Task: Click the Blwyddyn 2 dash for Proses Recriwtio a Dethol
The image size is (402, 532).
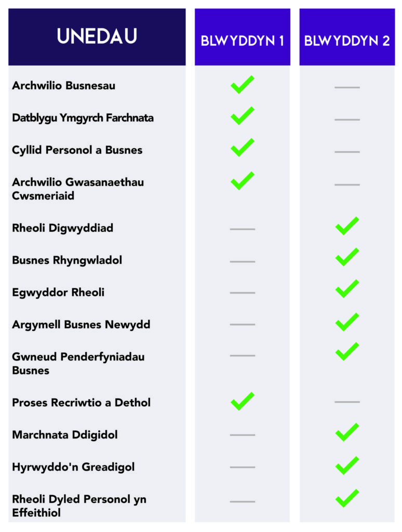Action: pos(347,402)
